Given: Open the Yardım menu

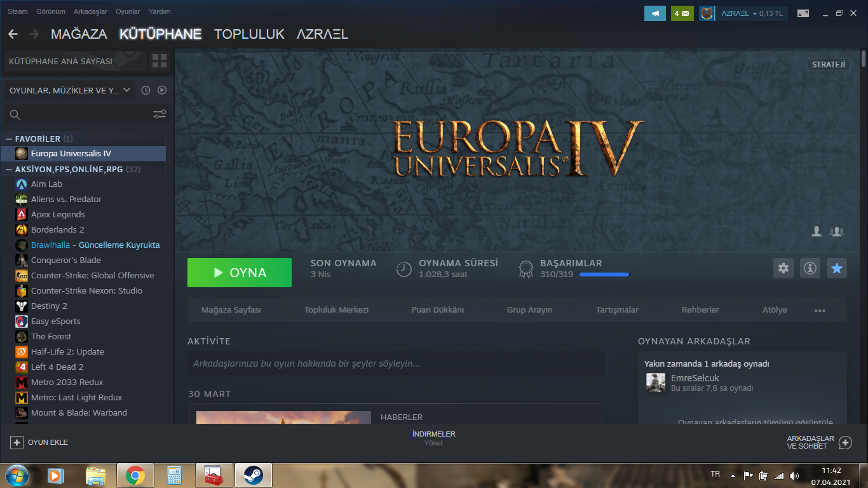Looking at the screenshot, I should point(159,11).
